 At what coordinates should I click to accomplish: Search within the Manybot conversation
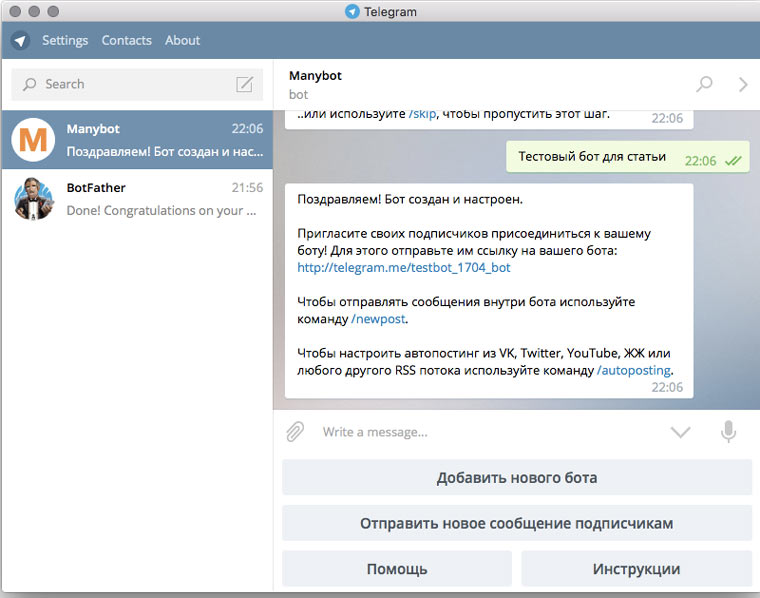pos(704,84)
